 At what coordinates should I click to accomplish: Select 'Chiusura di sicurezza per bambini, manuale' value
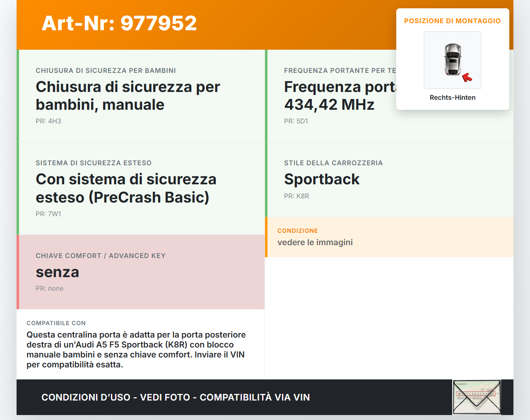(128, 96)
